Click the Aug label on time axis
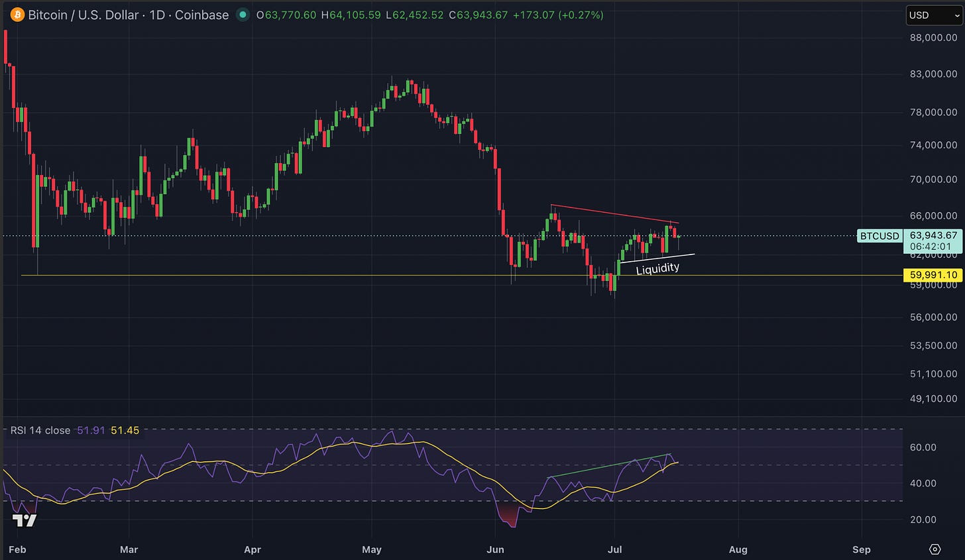This screenshot has height=560, width=965. coord(738,549)
